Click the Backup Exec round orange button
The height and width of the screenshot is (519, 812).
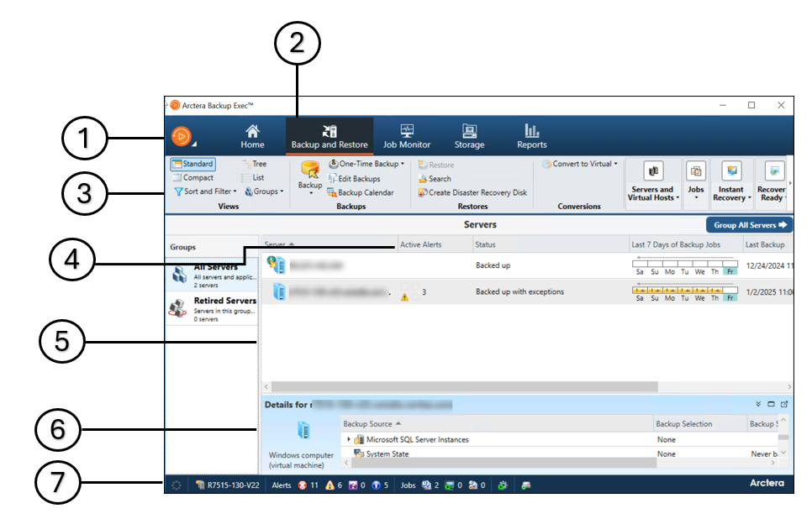pos(182,137)
